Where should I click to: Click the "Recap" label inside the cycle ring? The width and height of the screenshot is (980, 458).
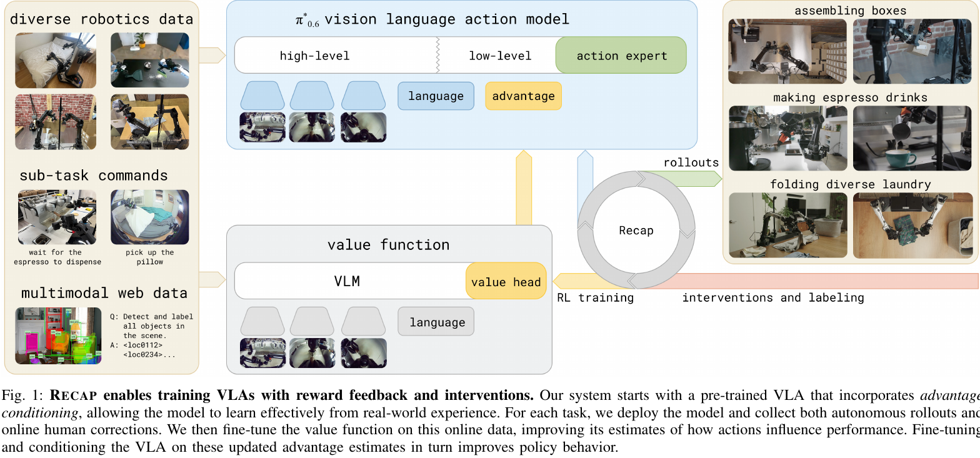636,231
